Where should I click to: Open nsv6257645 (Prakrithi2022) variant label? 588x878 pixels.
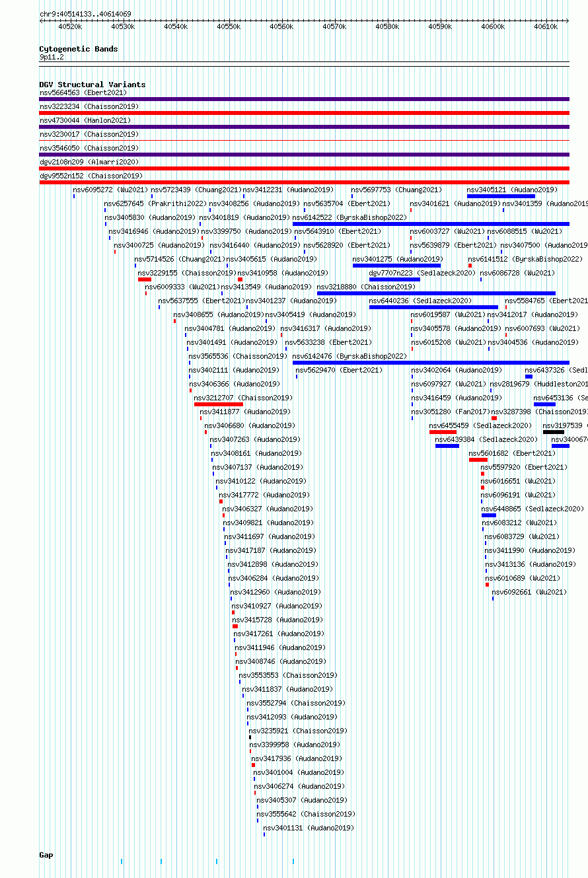155,204
